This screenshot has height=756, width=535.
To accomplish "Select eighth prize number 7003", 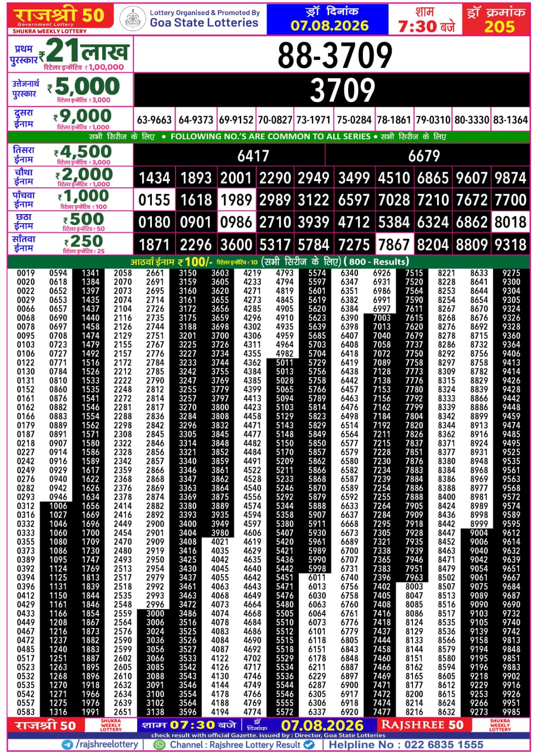I will click(382, 318).
